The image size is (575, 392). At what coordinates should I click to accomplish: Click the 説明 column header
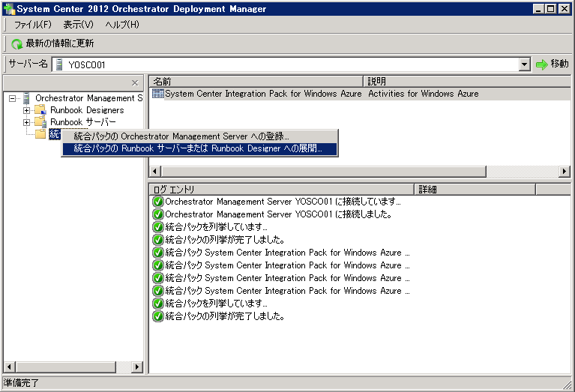click(x=467, y=82)
